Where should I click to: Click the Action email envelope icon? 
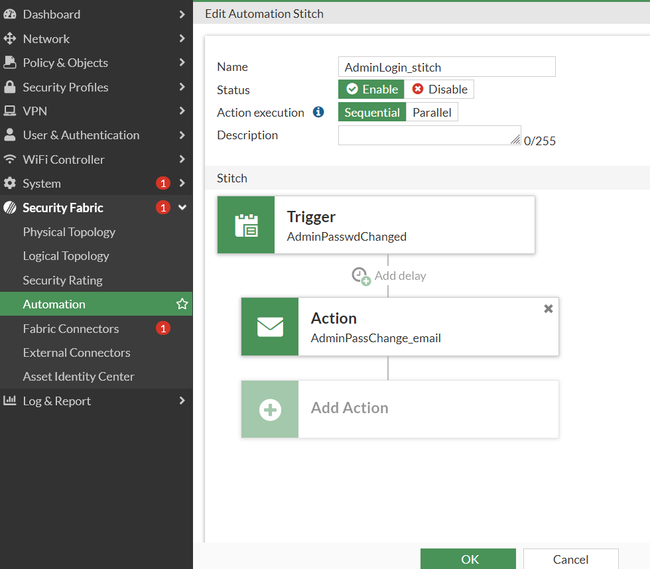pyautogui.click(x=270, y=327)
